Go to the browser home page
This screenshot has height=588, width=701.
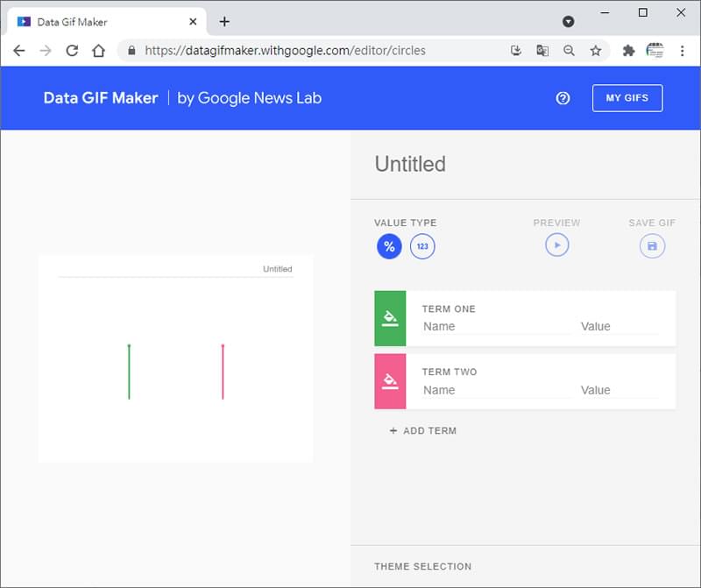tap(98, 51)
